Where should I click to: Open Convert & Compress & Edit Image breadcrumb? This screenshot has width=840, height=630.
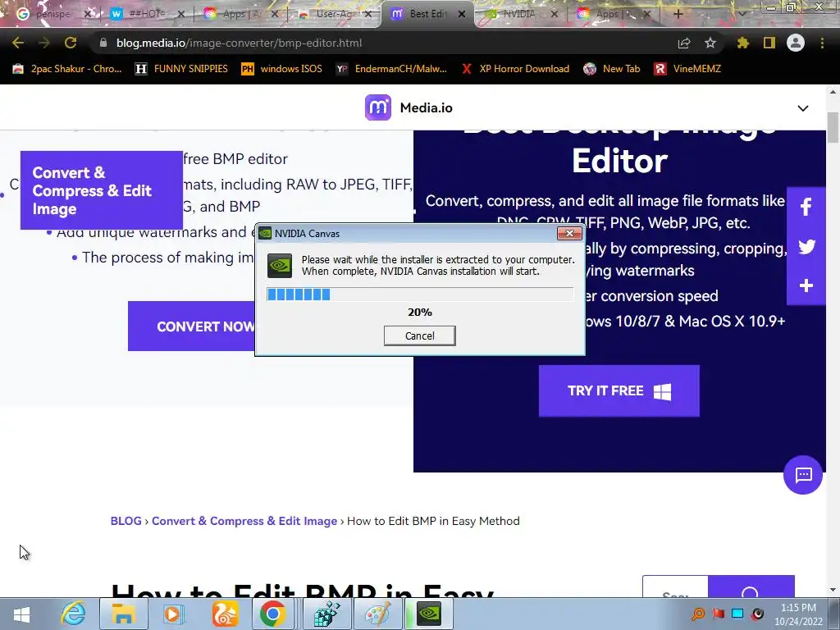[244, 521]
